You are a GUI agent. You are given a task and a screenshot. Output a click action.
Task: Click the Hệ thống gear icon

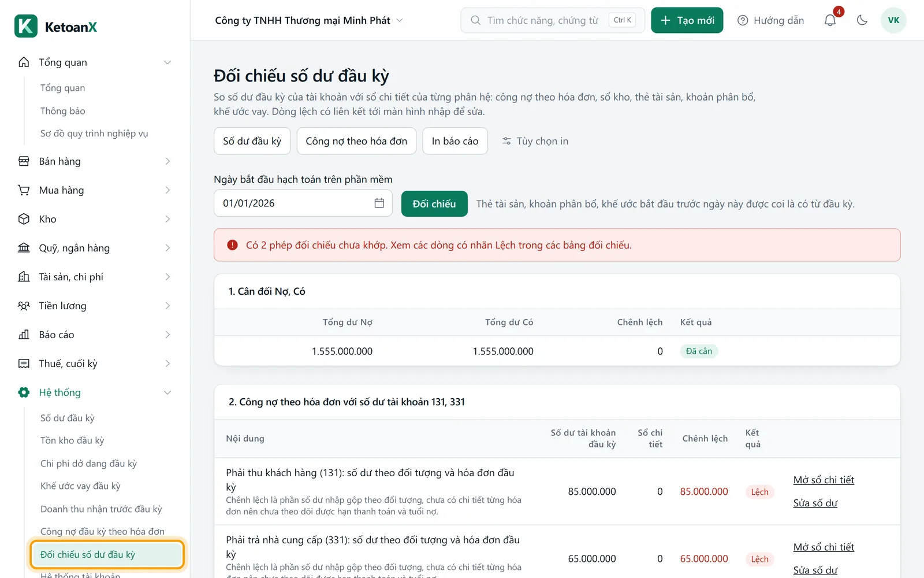pyautogui.click(x=24, y=392)
